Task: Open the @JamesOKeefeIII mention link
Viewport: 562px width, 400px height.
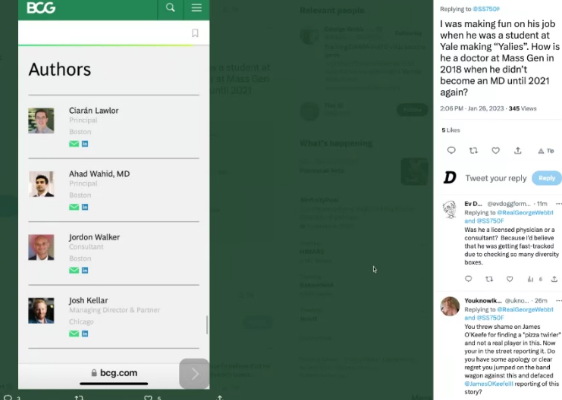Action: point(489,384)
